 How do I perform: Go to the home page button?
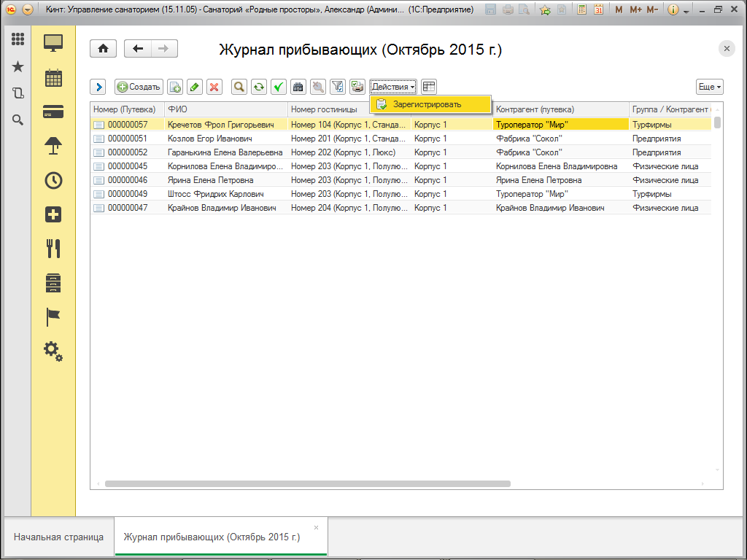[x=103, y=49]
